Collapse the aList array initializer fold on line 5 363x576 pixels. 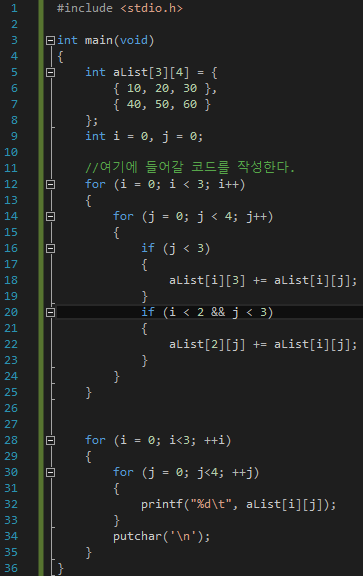coord(50,72)
